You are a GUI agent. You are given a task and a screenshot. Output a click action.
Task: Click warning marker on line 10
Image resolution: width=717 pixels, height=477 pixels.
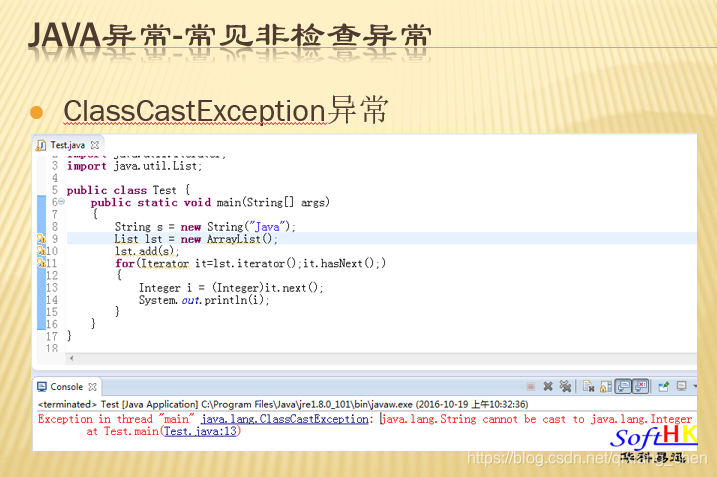pyautogui.click(x=41, y=251)
